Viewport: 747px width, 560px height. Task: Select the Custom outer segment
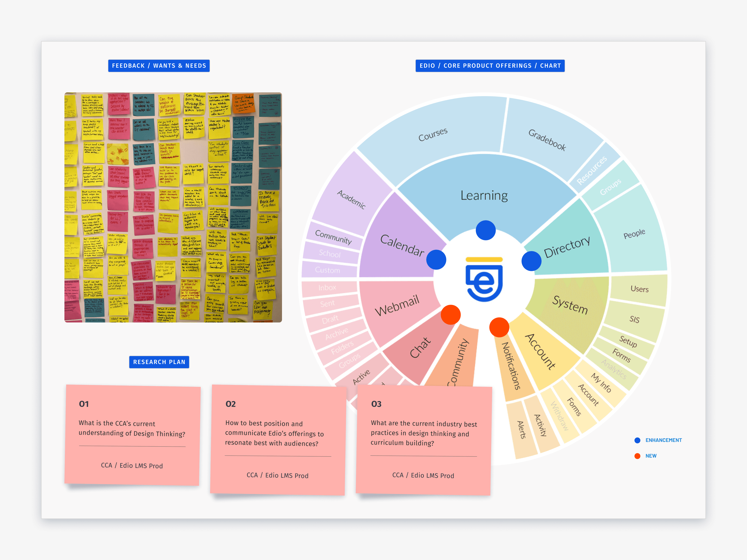click(x=328, y=270)
